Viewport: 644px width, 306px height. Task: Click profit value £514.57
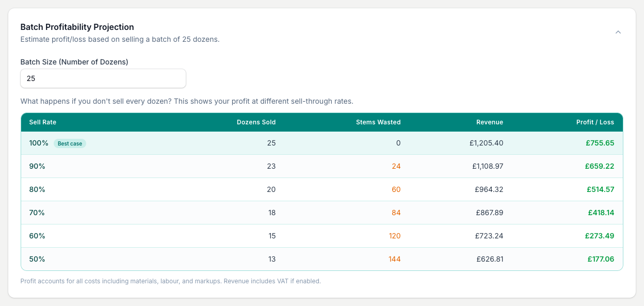click(601, 189)
